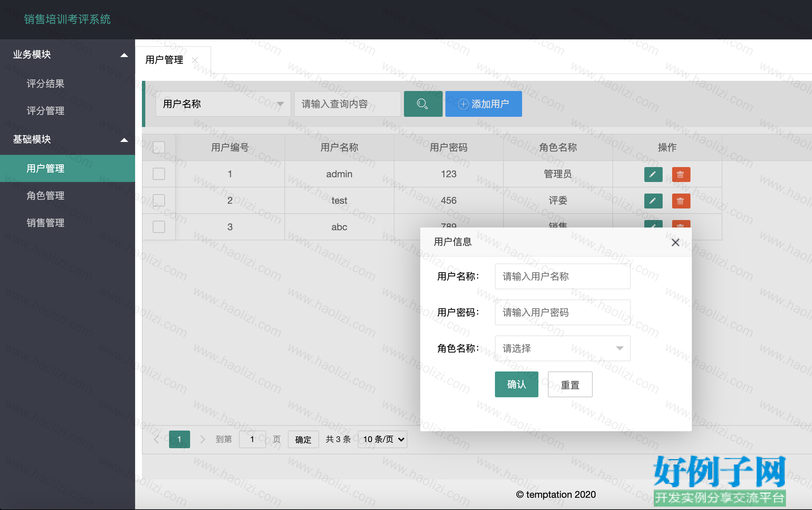Click the 评委 role cell
This screenshot has height=510, width=812.
pos(558,200)
